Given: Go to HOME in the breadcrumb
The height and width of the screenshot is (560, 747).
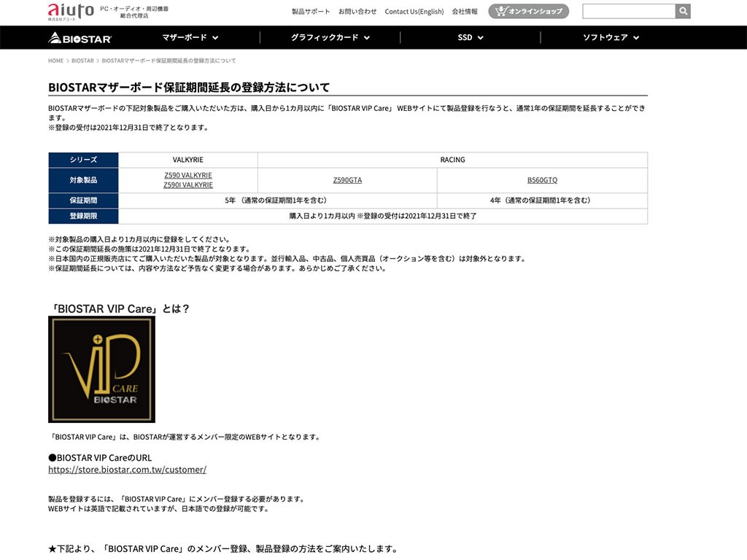Looking at the screenshot, I should click(55, 61).
